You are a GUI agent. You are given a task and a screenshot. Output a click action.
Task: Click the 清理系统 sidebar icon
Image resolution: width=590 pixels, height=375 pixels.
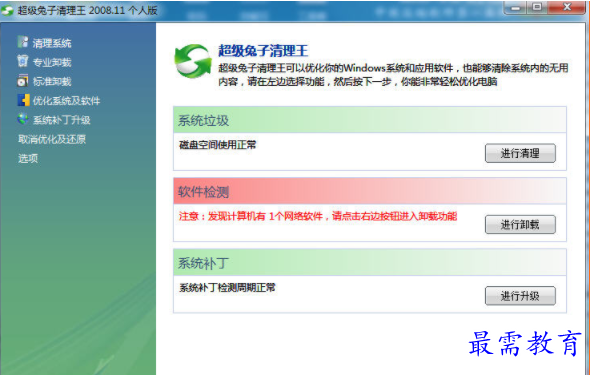(x=23, y=42)
